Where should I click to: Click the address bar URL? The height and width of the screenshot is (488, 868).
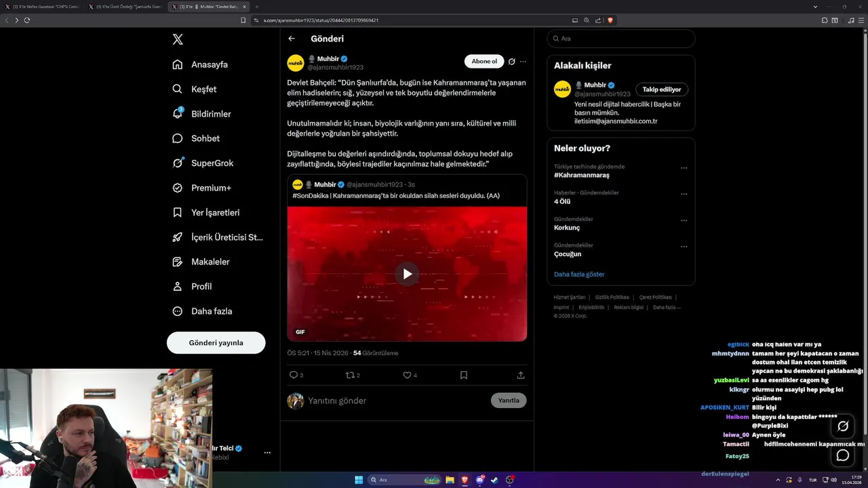click(x=321, y=20)
